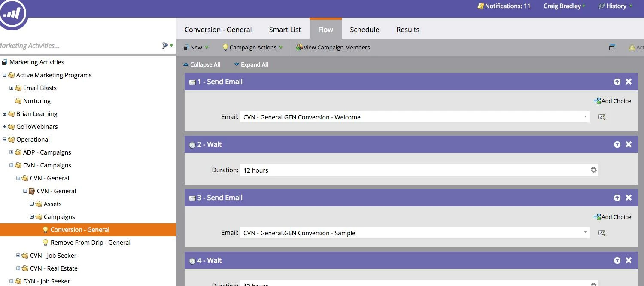
Task: Click the step 2 Wait clock icon
Action: (x=192, y=145)
